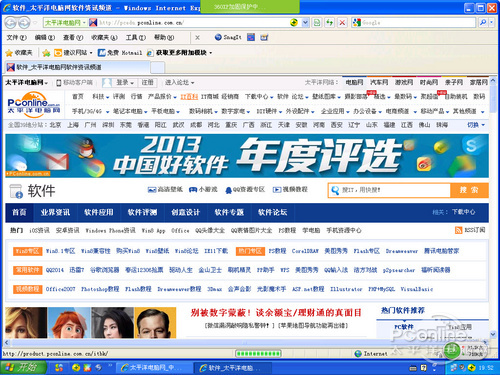Click the red X stop loading icon
The height and width of the screenshot is (375, 500).
point(342,23)
